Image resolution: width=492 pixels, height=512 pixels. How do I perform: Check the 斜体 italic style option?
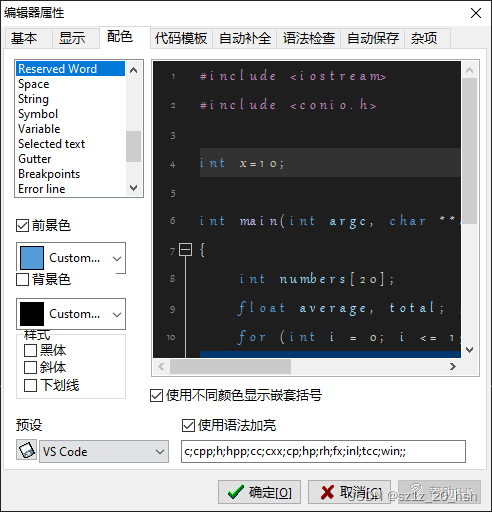tap(30, 368)
